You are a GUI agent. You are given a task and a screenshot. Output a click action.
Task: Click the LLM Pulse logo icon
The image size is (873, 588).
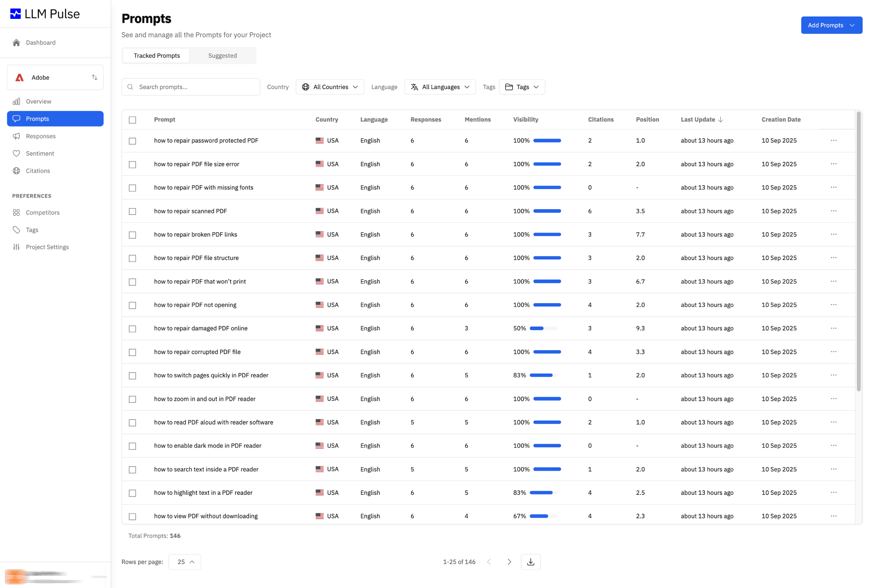15,14
